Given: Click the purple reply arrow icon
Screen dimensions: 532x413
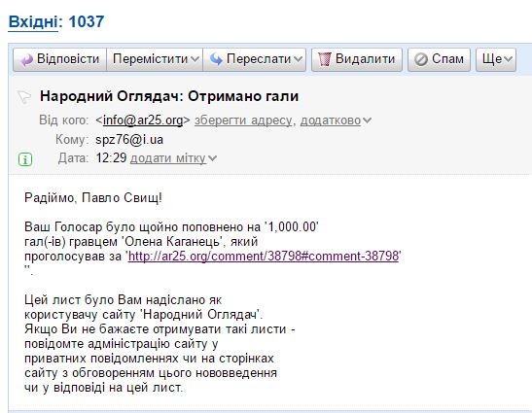Looking at the screenshot, I should (x=26, y=60).
